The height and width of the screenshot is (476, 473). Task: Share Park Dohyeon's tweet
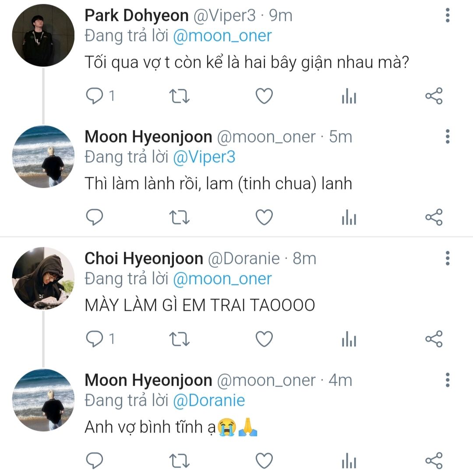pos(434,96)
